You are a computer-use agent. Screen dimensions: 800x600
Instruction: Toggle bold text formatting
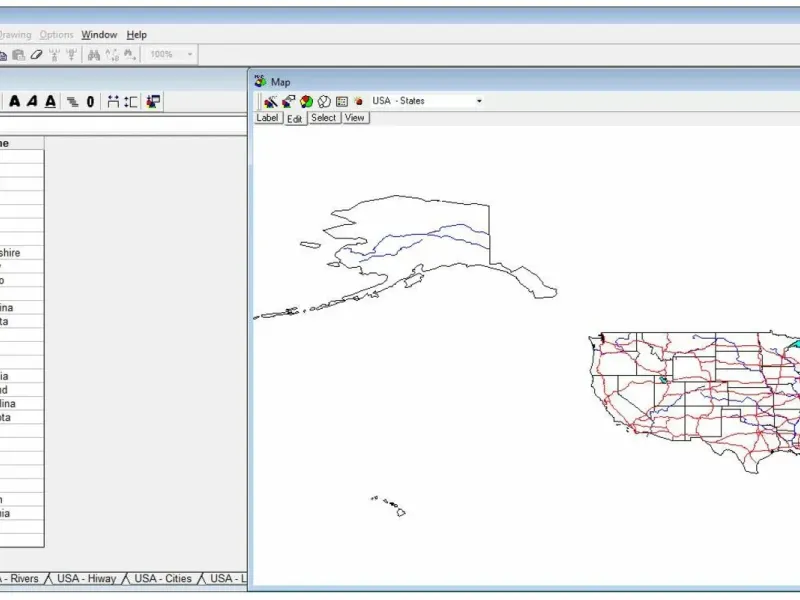click(15, 101)
